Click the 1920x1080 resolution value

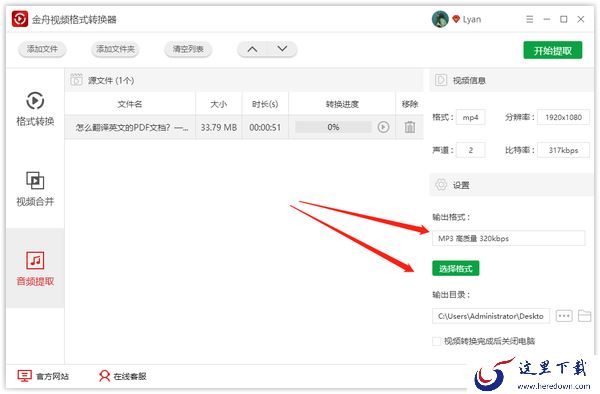tap(563, 117)
